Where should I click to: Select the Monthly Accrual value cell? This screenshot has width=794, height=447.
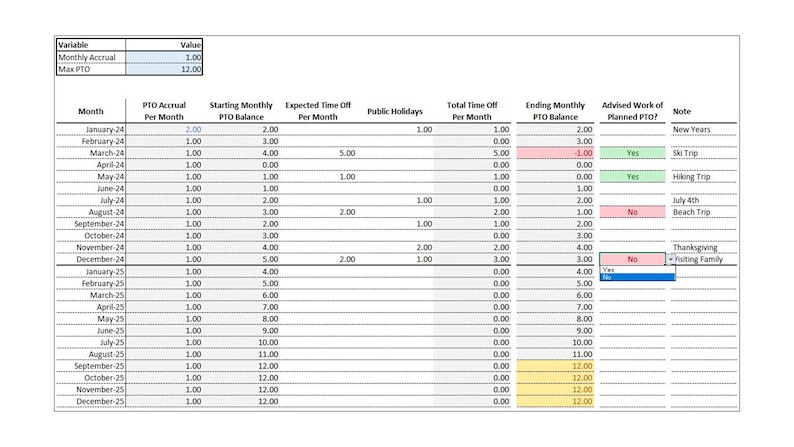[164, 57]
